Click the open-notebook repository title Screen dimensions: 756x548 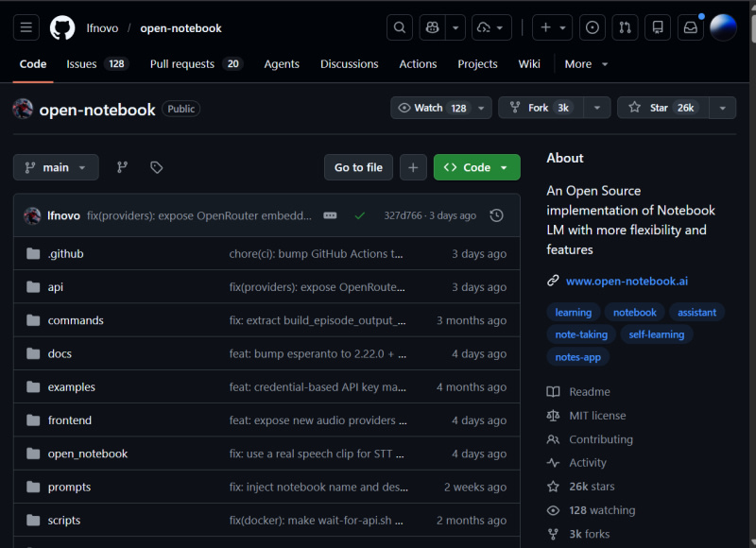[x=97, y=110]
